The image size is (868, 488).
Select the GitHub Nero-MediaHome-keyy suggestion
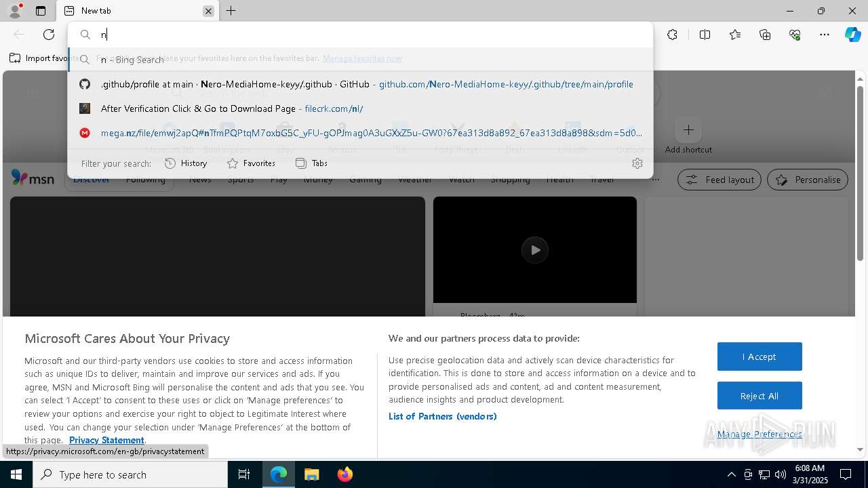coord(360,84)
